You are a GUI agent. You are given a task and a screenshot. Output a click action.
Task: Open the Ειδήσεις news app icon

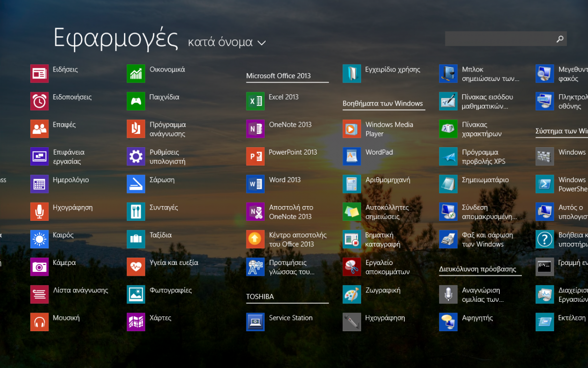39,74
